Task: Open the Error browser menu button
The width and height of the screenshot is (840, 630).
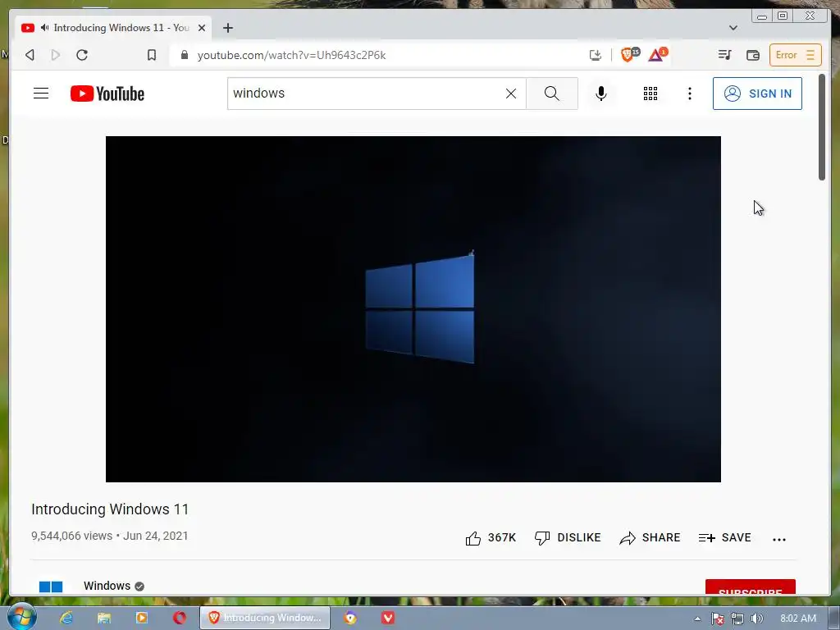Action: pyautogui.click(x=795, y=55)
